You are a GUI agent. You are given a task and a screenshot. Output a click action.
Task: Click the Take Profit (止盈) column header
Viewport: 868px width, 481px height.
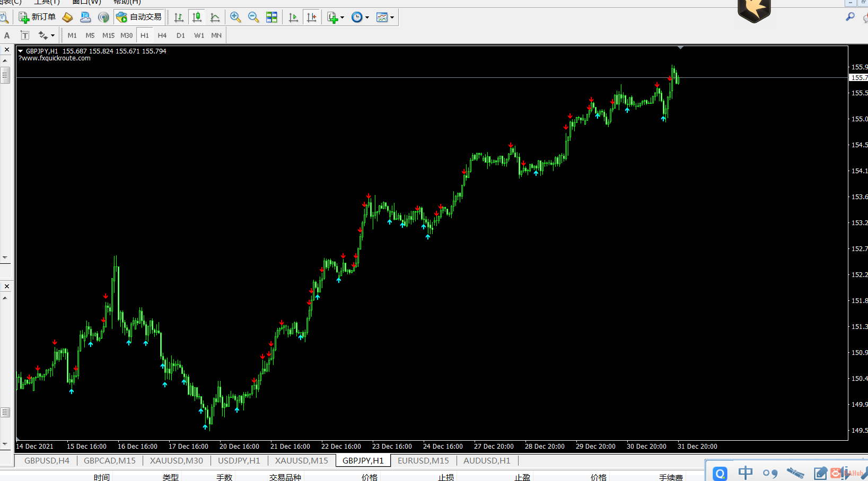coord(522,477)
